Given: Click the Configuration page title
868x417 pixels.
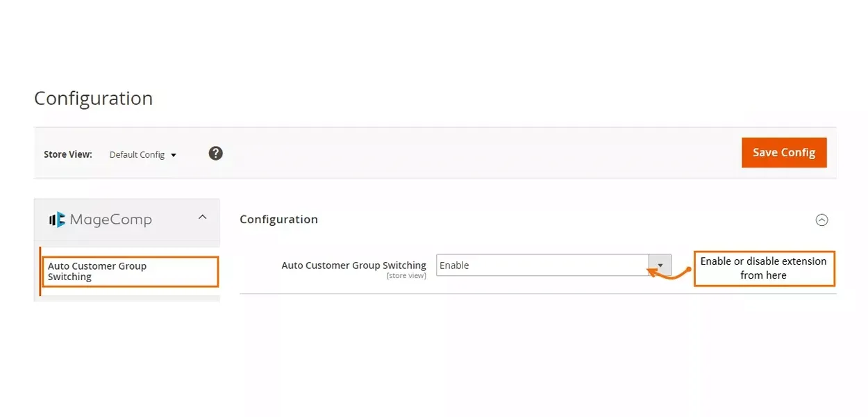Looking at the screenshot, I should pyautogui.click(x=93, y=99).
